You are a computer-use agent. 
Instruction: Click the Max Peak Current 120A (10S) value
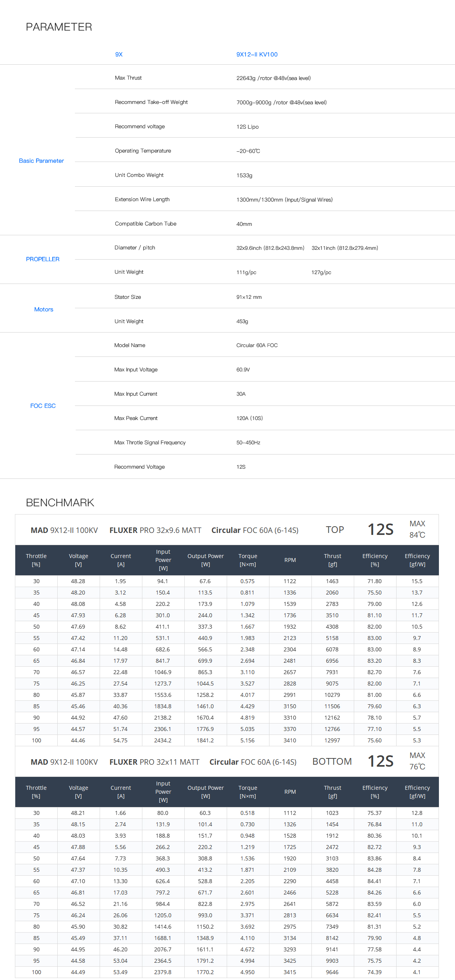click(x=249, y=418)
